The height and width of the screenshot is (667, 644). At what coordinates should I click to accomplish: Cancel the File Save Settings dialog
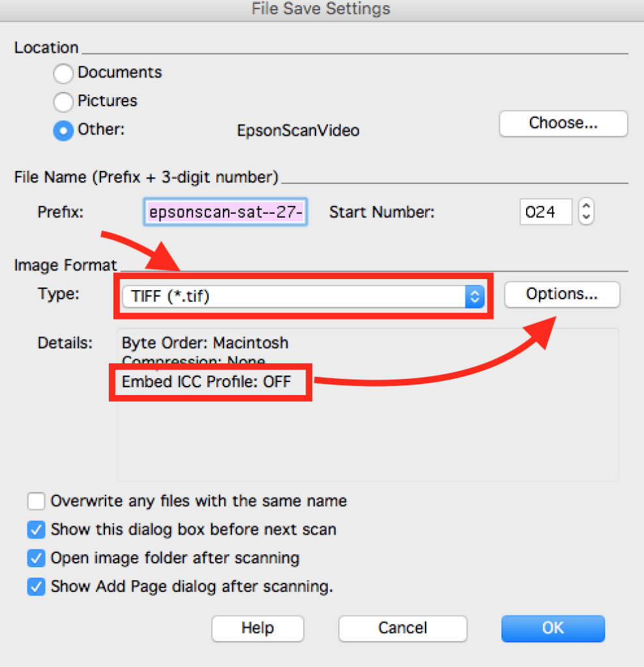pos(402,629)
